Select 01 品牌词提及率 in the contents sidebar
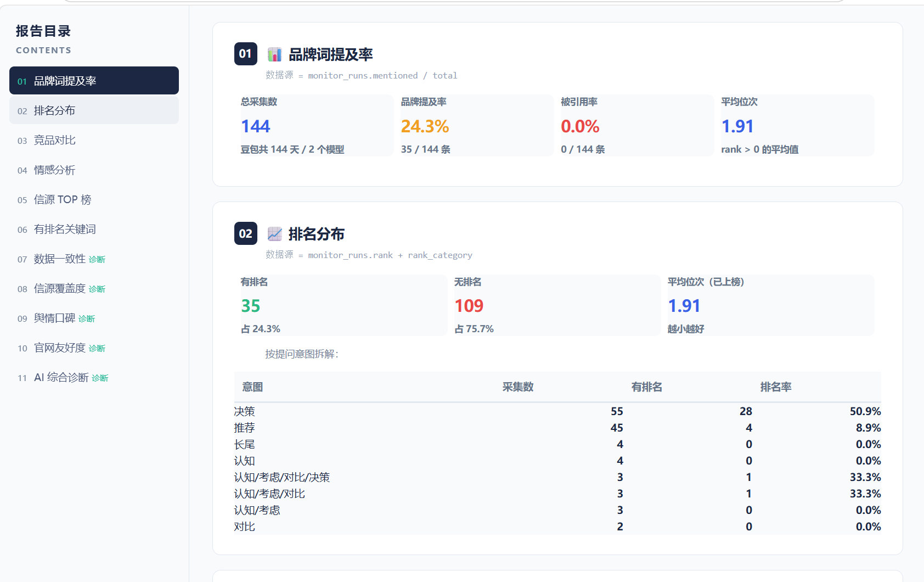The height and width of the screenshot is (582, 924). 94,81
